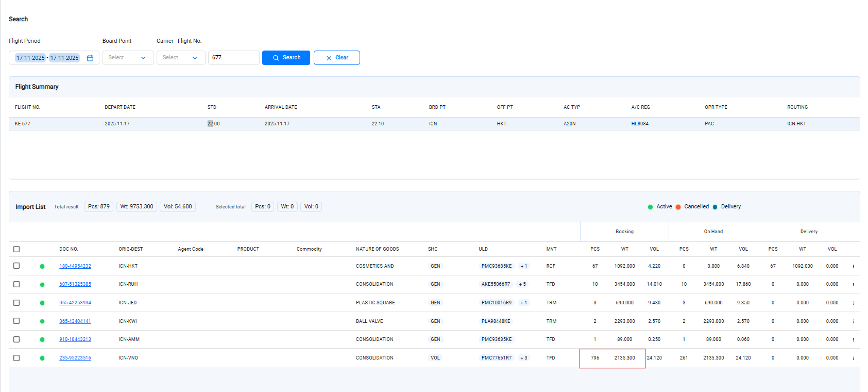Open the Flight Period calendar icon
The height and width of the screenshot is (392, 868).
coord(90,58)
